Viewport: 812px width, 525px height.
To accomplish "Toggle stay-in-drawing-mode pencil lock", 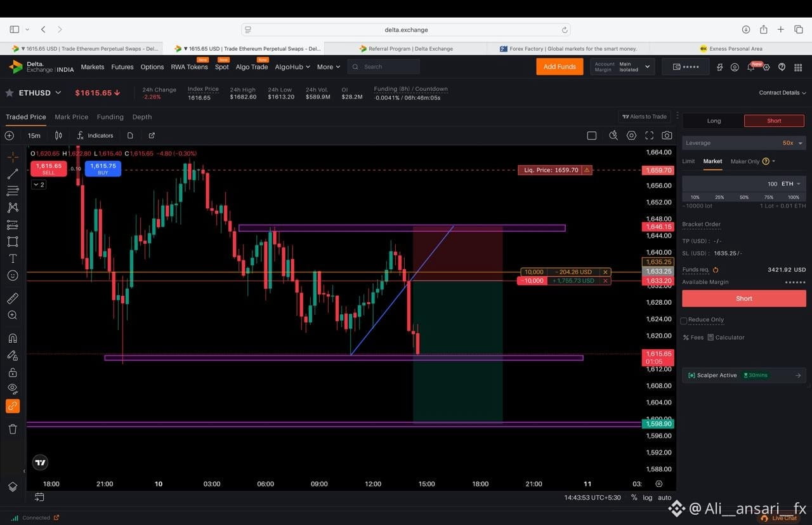I will (13, 356).
